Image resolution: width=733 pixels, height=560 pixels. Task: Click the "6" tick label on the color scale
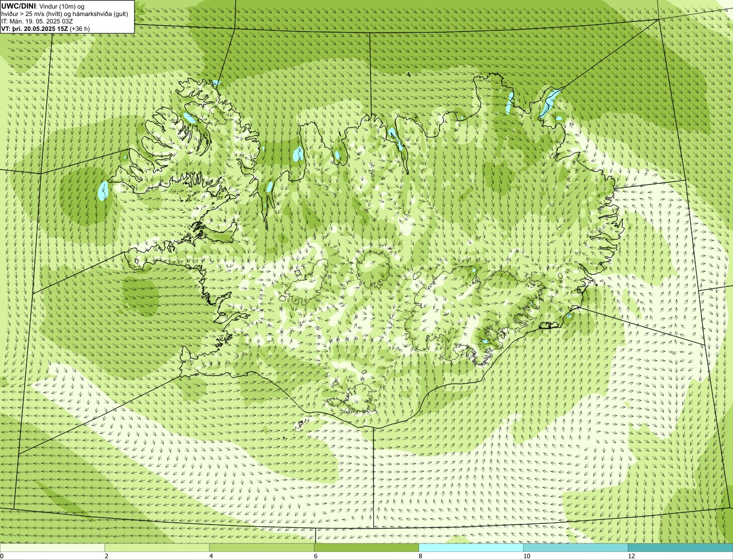click(x=316, y=556)
